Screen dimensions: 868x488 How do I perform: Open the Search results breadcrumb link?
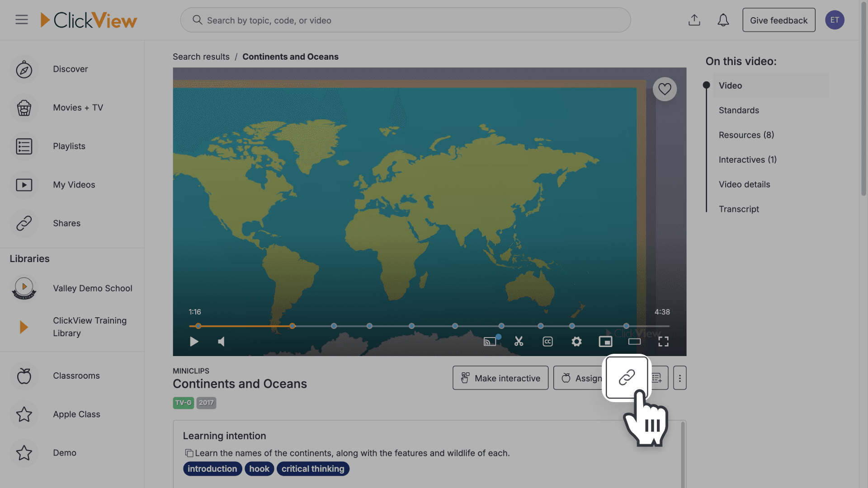coord(201,57)
